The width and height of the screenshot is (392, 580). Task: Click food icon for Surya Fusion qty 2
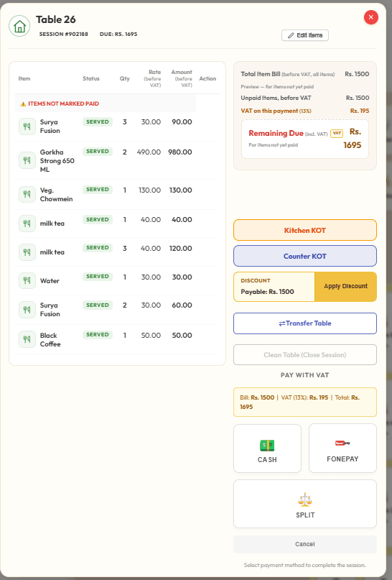(x=27, y=310)
